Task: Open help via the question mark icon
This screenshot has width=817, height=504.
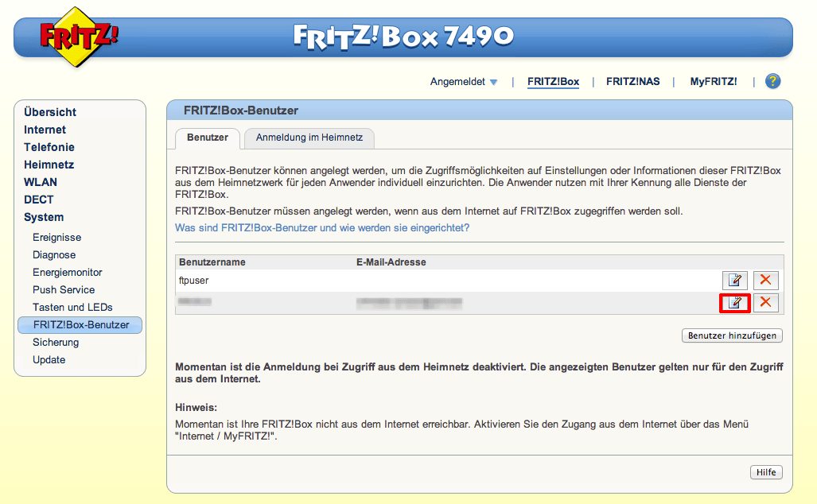Action: [772, 81]
